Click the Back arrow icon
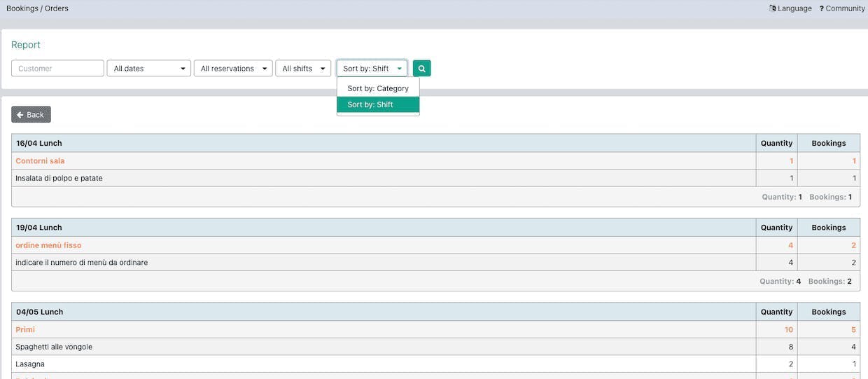Viewport: 868px width, 379px height. pyautogui.click(x=20, y=115)
